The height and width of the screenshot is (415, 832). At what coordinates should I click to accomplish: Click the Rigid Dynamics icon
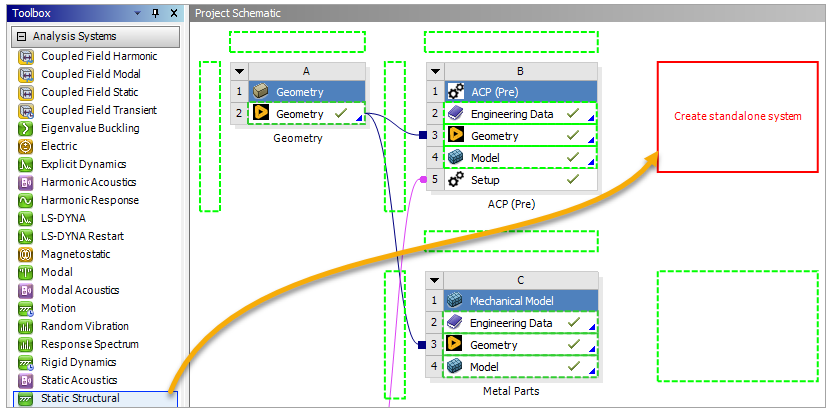[x=25, y=362]
